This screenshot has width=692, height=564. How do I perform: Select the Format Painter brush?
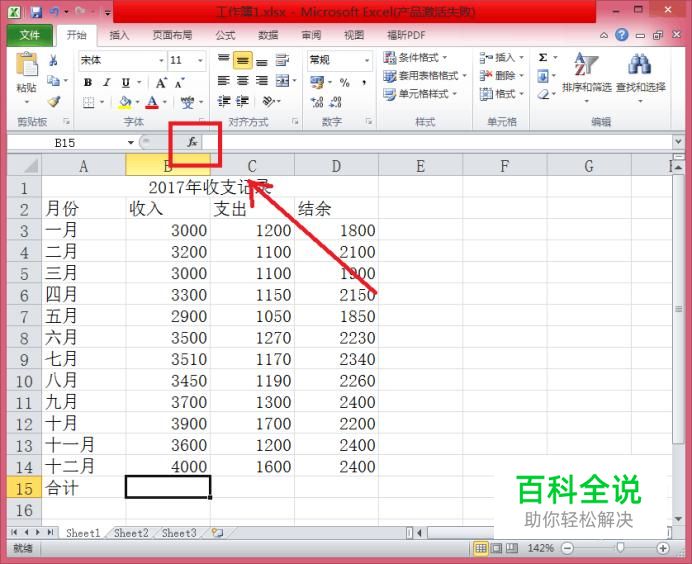point(54,102)
